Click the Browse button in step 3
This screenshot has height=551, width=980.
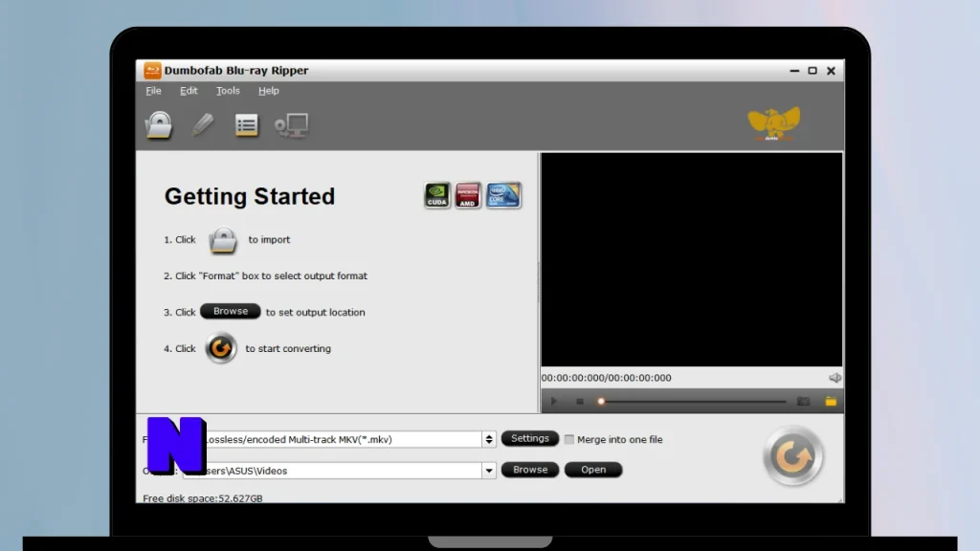point(230,311)
